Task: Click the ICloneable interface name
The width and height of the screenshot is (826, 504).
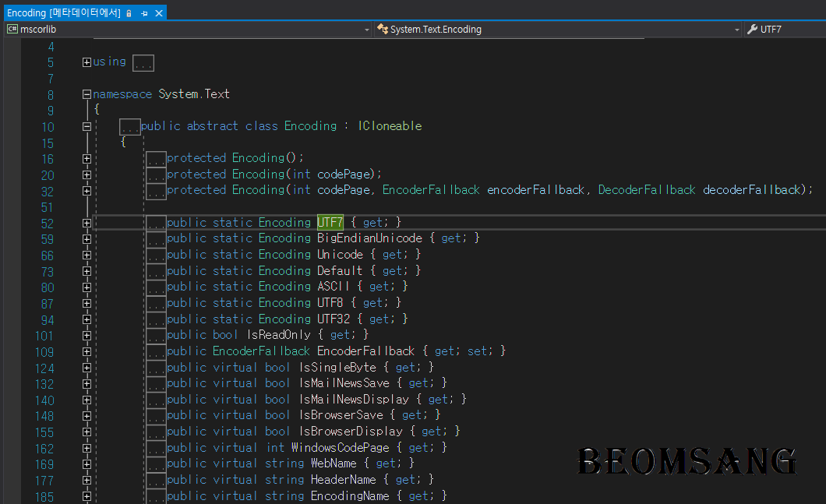Action: pyautogui.click(x=390, y=126)
